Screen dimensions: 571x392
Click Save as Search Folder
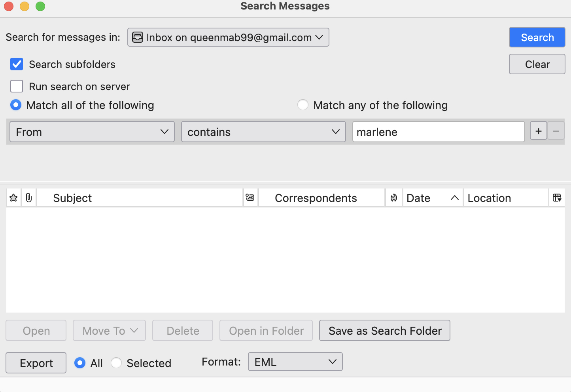385,331
